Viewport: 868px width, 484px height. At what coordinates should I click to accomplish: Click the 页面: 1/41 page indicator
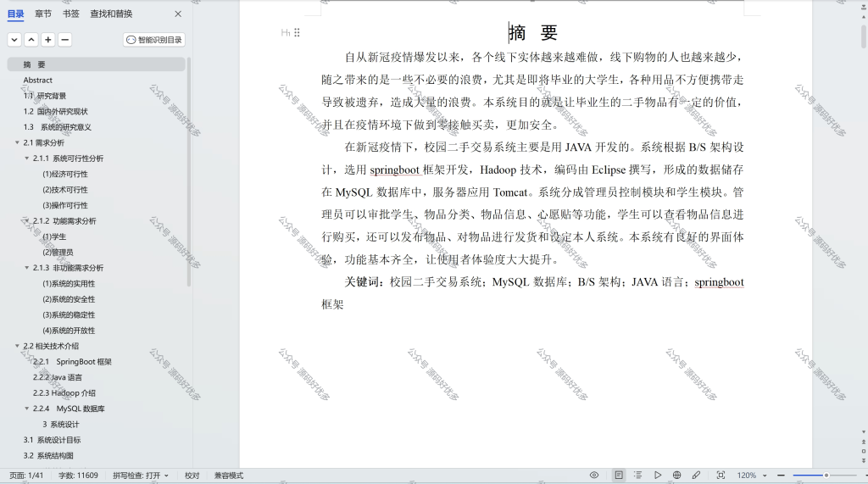tap(26, 476)
